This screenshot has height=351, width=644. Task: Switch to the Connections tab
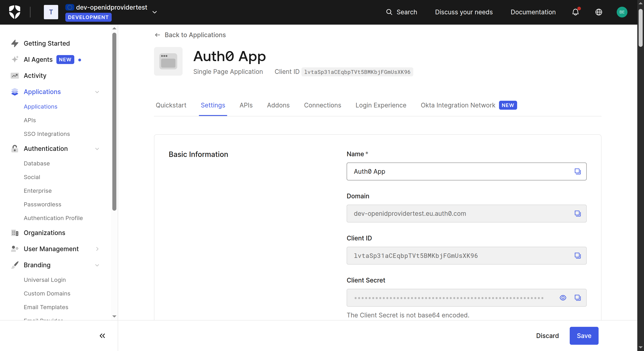322,105
